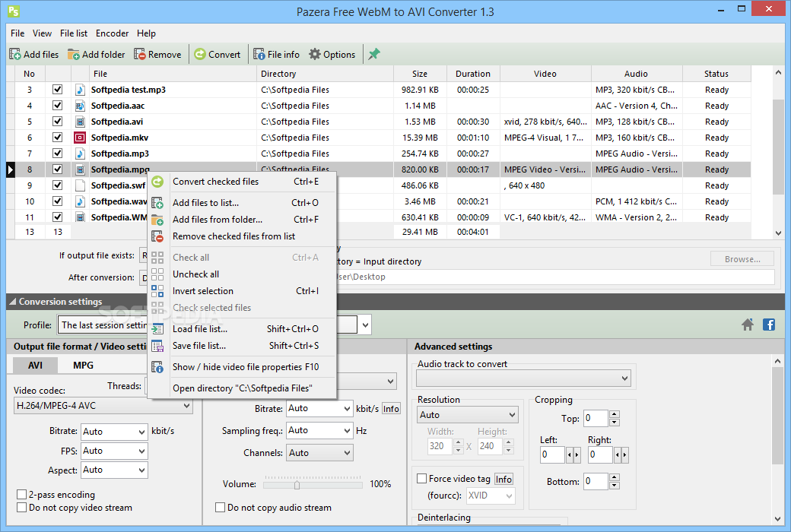
Task: Click the Softpedia.aac file type icon
Action: click(80, 106)
